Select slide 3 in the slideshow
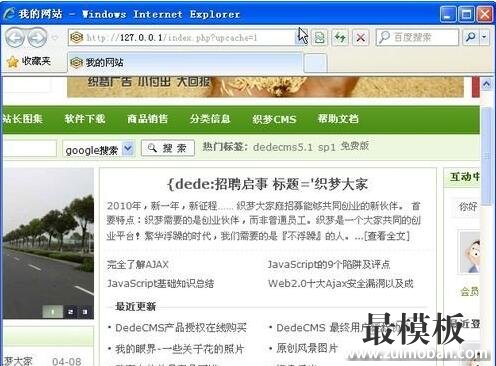This screenshot has height=366, width=496. click(85, 312)
